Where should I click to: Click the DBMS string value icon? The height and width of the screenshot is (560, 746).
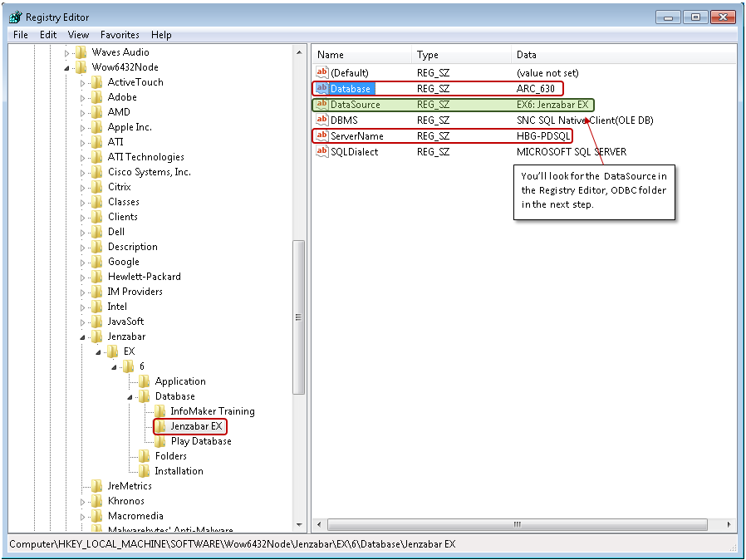(x=322, y=120)
